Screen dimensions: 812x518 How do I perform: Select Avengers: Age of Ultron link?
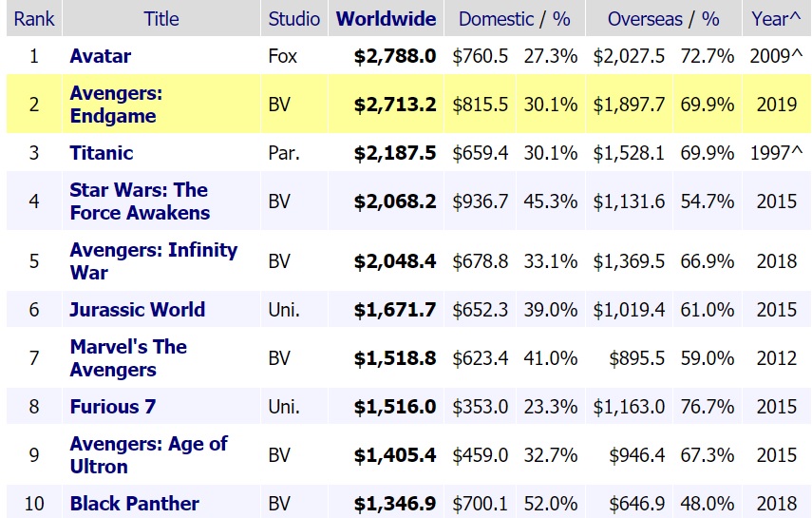click(x=148, y=455)
